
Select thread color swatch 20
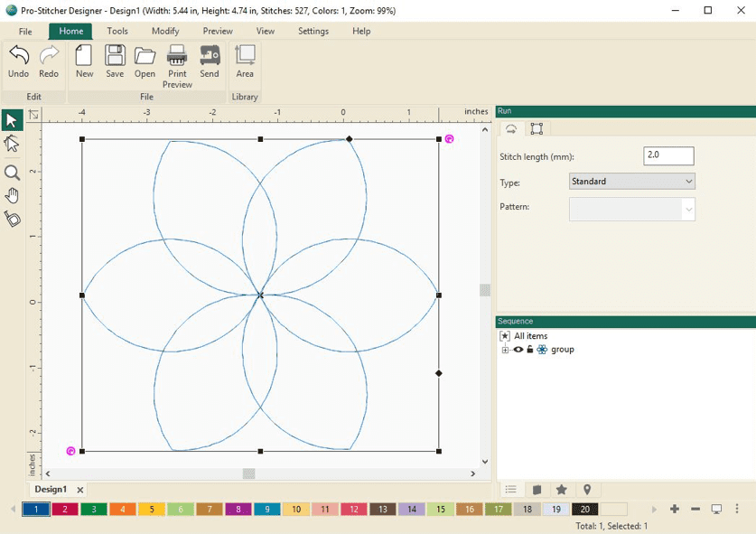tap(584, 510)
